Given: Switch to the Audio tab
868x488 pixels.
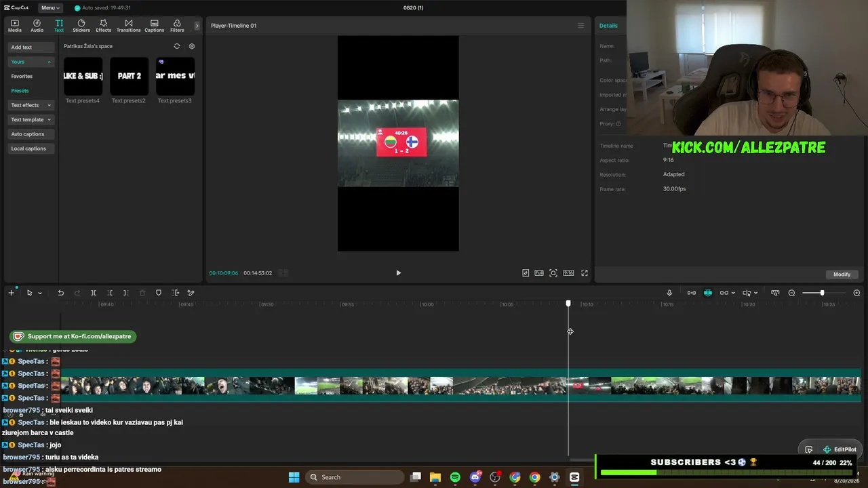Looking at the screenshot, I should (37, 26).
